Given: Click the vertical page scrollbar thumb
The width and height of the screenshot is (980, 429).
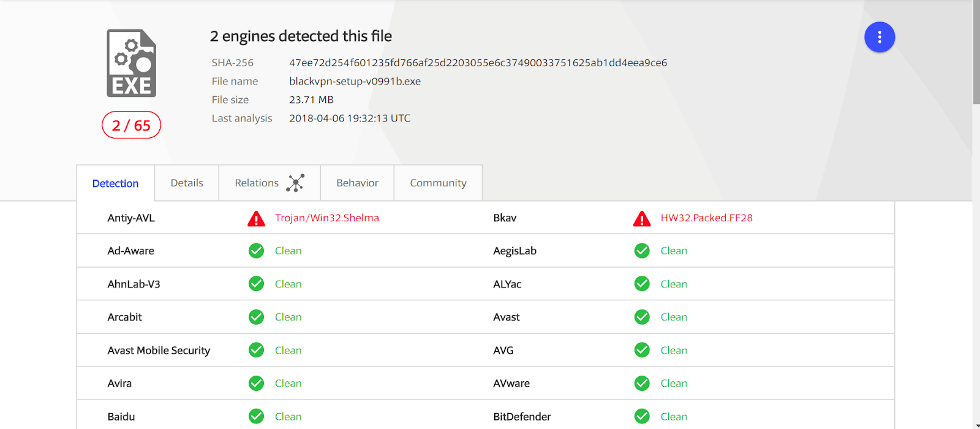Looking at the screenshot, I should pos(976,52).
